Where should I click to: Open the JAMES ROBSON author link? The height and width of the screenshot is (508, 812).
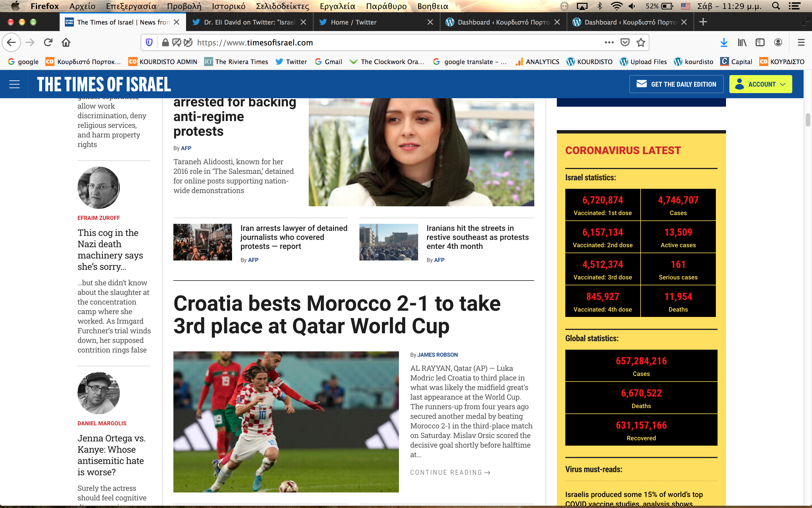[437, 355]
